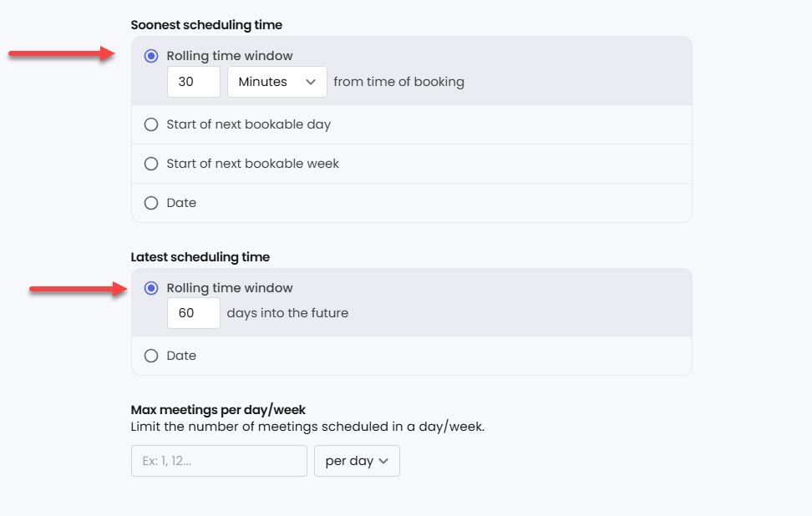The image size is (812, 516).
Task: Click the 'Start of next bookable week' label
Action: coord(252,164)
